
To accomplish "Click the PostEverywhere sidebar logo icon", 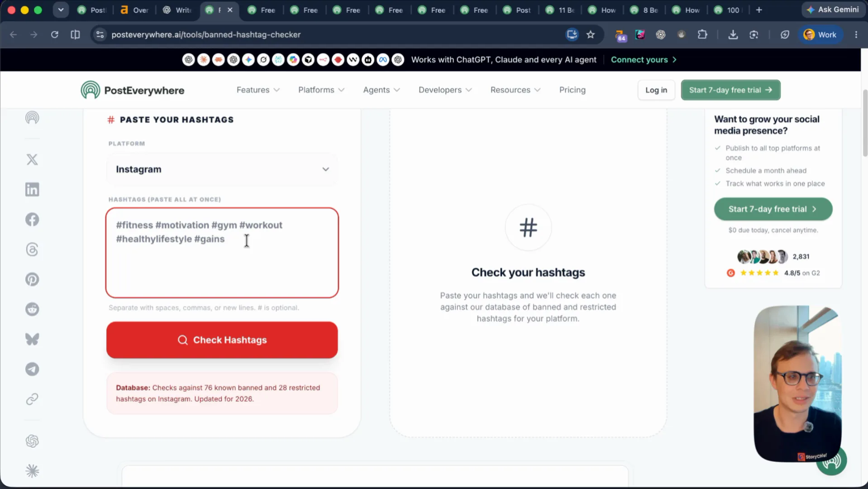I will (32, 118).
